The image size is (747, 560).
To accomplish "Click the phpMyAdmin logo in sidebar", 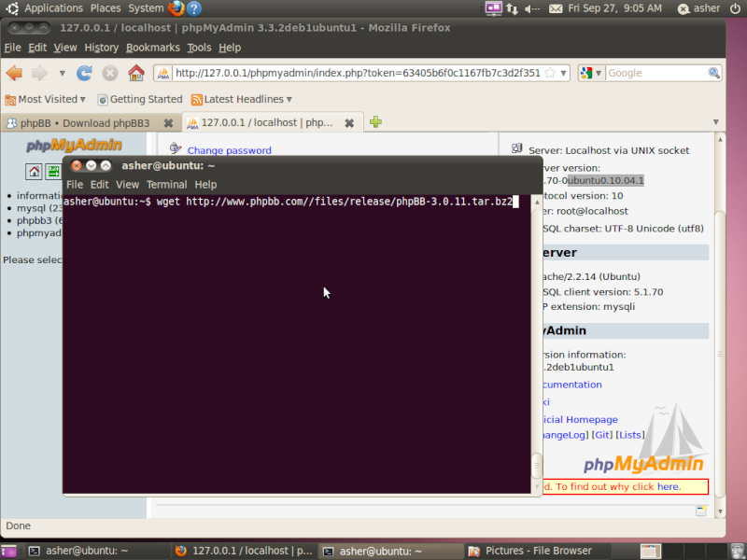I will (74, 146).
